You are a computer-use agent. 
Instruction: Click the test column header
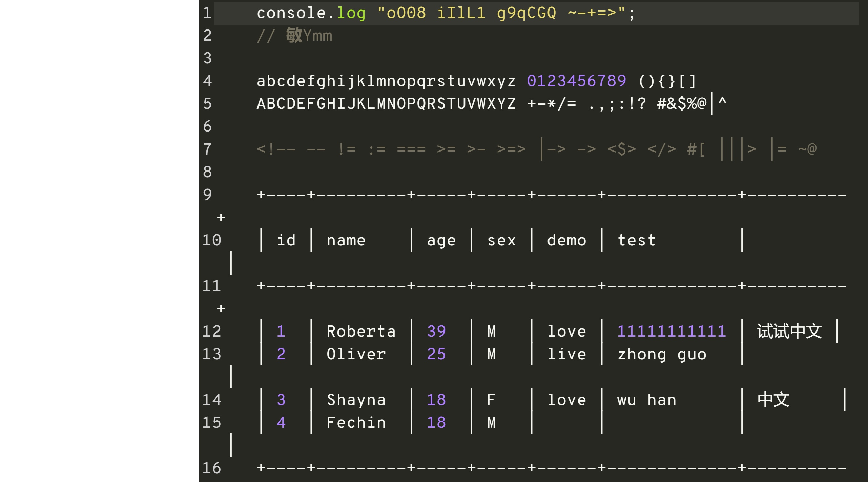637,240
